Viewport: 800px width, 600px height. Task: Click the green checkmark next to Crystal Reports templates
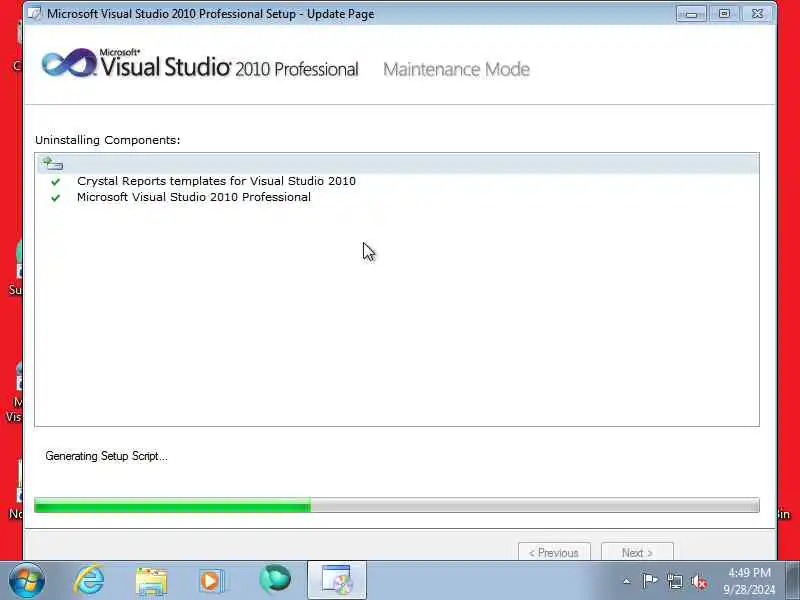tap(56, 182)
